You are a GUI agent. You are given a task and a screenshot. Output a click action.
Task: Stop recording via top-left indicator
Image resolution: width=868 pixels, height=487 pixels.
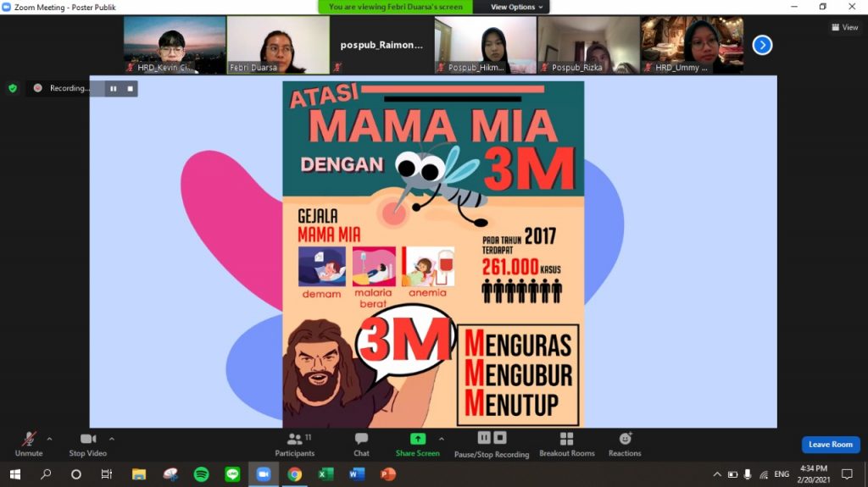point(130,89)
